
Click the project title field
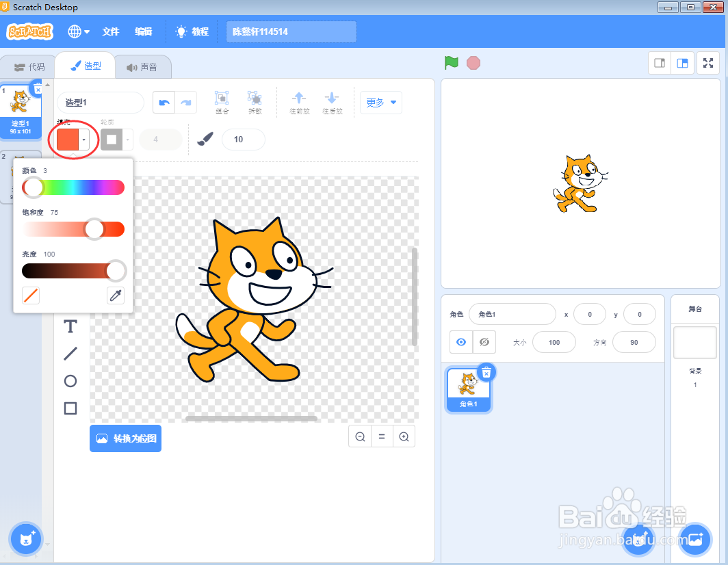tap(291, 31)
